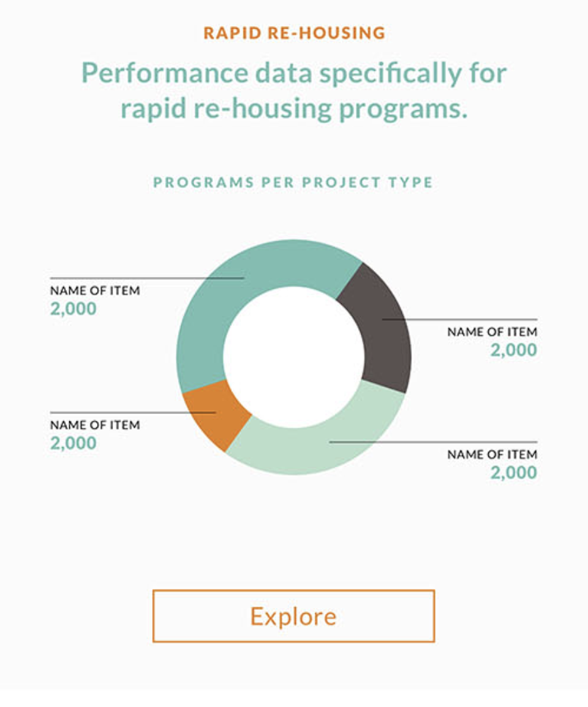Click the 2,000 value for teal segment
This screenshot has width=588, height=707.
coord(73,309)
